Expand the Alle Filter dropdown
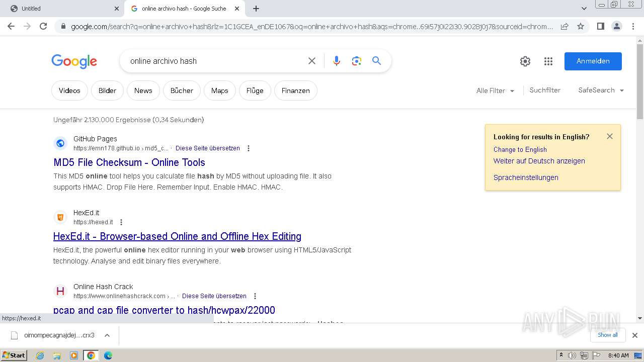 496,90
